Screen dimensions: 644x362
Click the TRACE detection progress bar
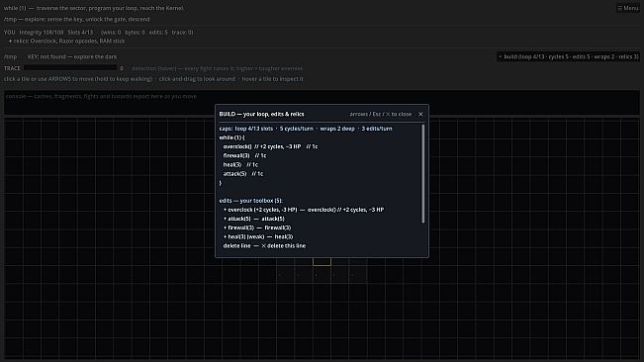(70, 67)
